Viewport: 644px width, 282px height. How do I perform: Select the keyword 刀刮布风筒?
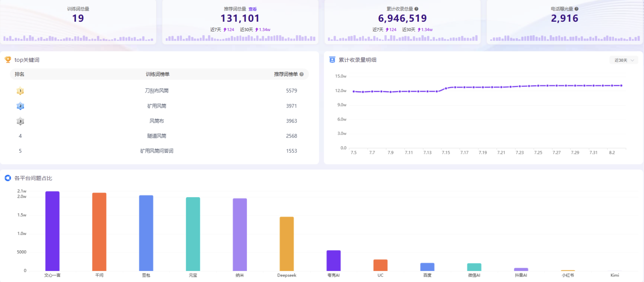tap(157, 91)
